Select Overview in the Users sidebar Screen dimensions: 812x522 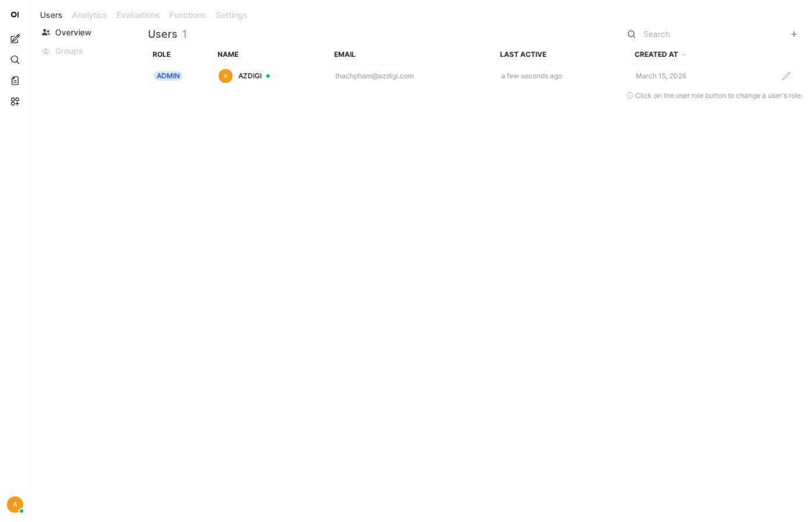pos(72,32)
